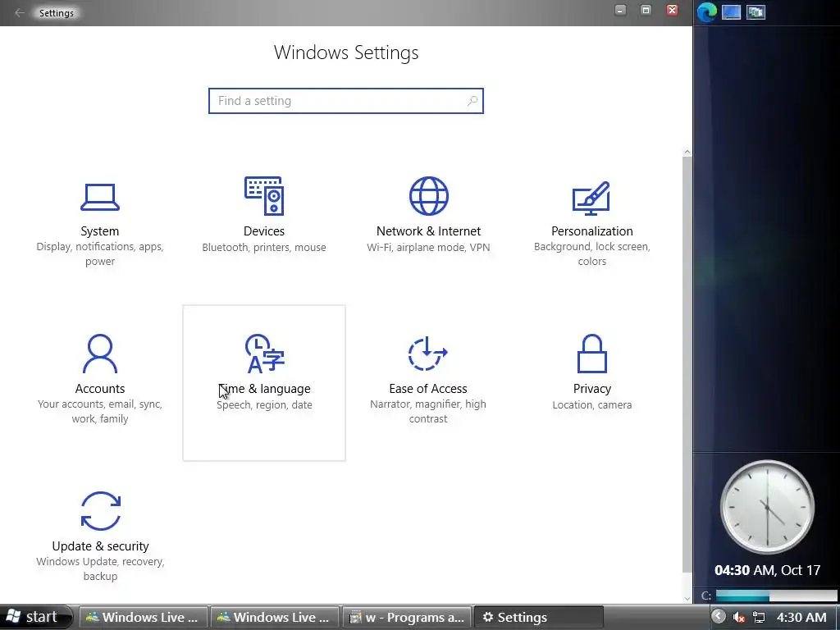Open the Privacy padlock icon
The height and width of the screenshot is (630, 840).
pyautogui.click(x=592, y=354)
